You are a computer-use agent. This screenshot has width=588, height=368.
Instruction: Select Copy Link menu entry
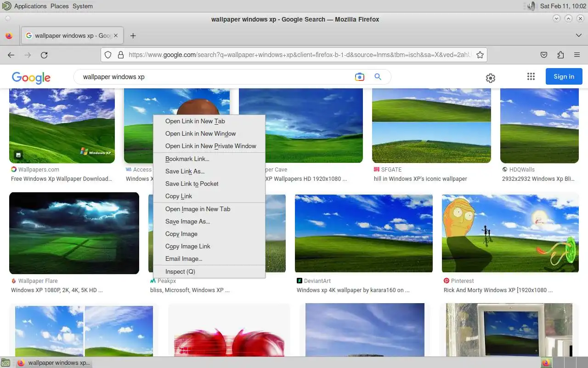coord(209,196)
